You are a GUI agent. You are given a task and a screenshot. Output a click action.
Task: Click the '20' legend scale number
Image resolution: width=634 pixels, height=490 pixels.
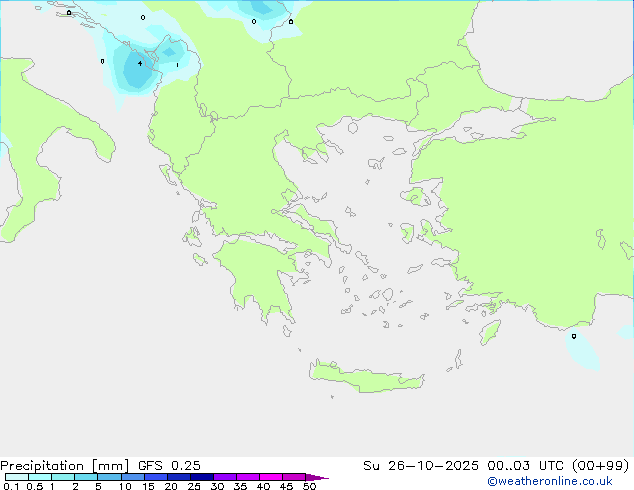click(x=171, y=486)
